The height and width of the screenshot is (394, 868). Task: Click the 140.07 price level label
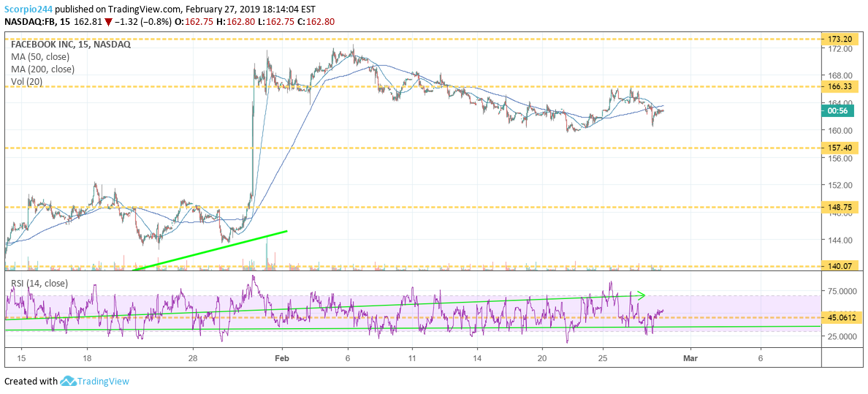841,266
